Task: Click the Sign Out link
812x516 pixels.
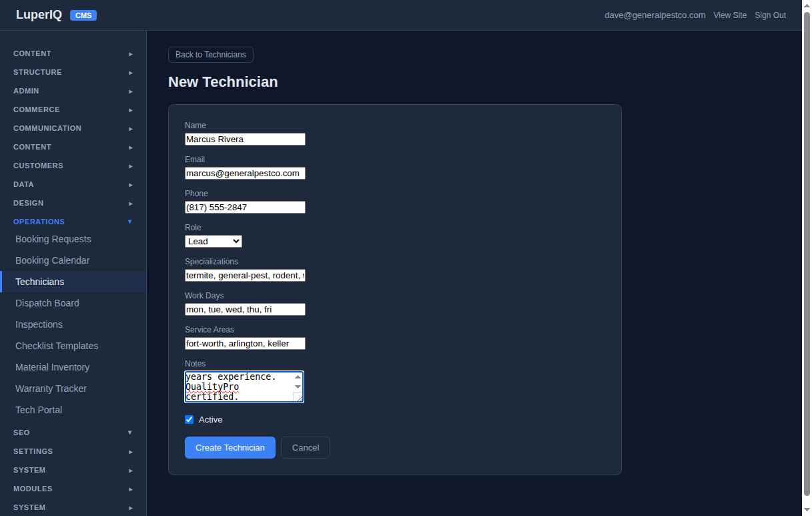Action: [770, 15]
